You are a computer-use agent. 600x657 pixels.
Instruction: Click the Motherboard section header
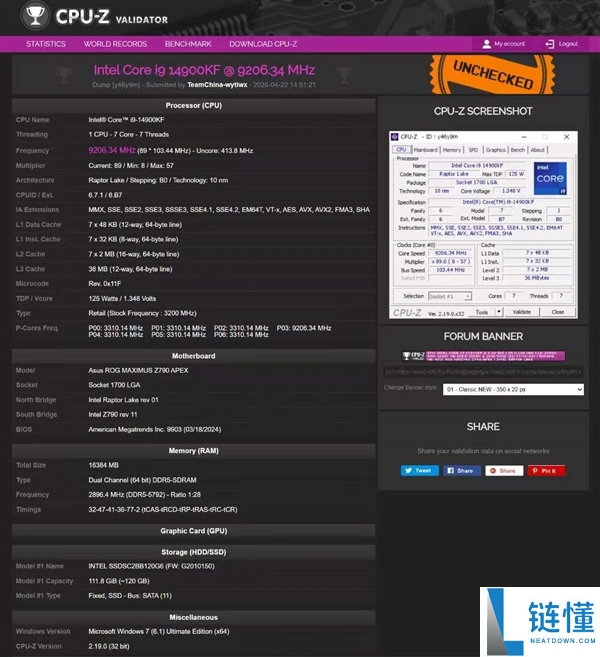click(194, 356)
